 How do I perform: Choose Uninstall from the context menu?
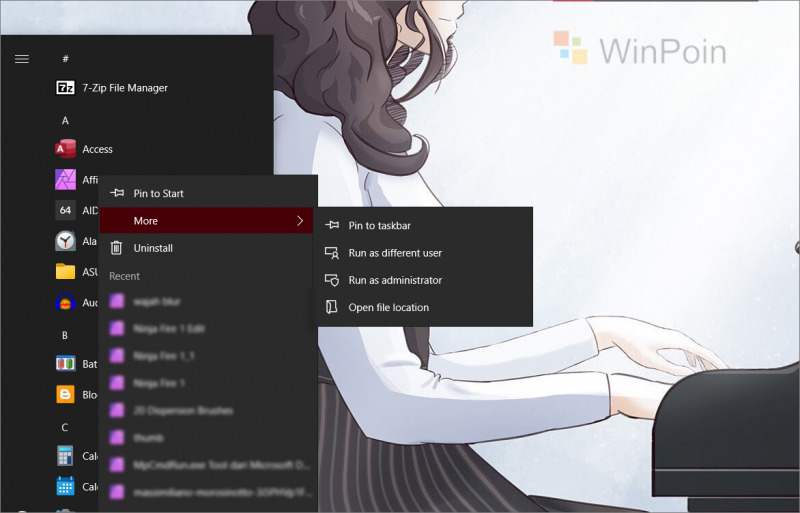[x=206, y=248]
